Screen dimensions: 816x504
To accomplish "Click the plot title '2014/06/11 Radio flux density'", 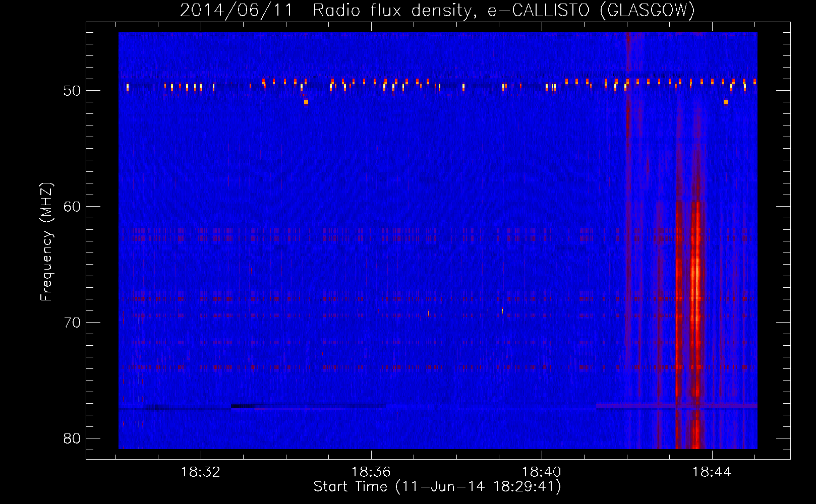I will [328, 11].
